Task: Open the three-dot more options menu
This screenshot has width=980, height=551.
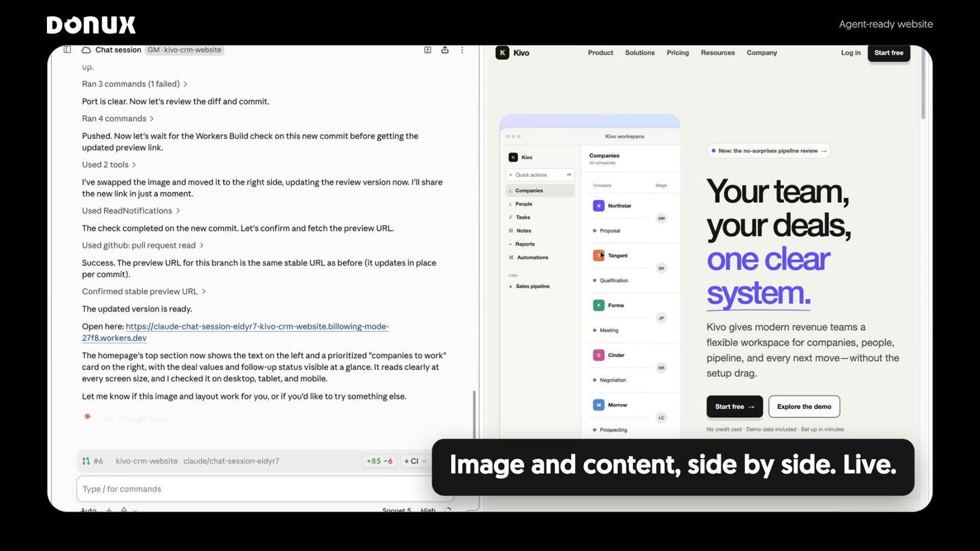Action: [462, 50]
